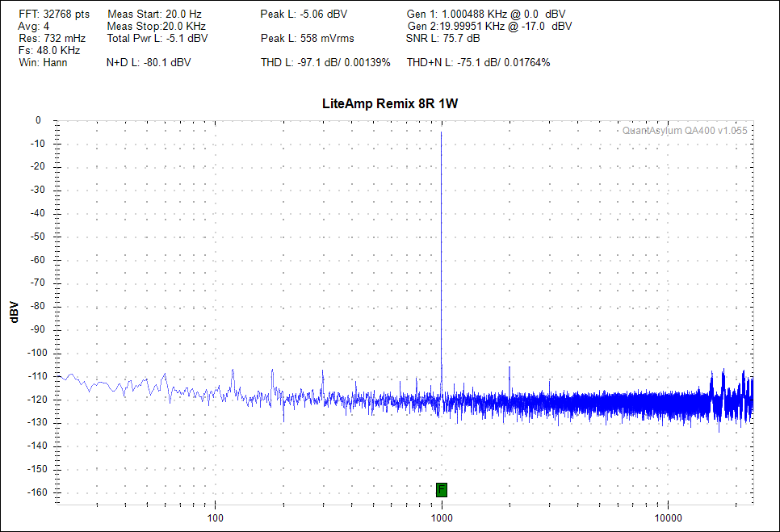Click THD+N L: -75.1 dB readout

click(479, 62)
